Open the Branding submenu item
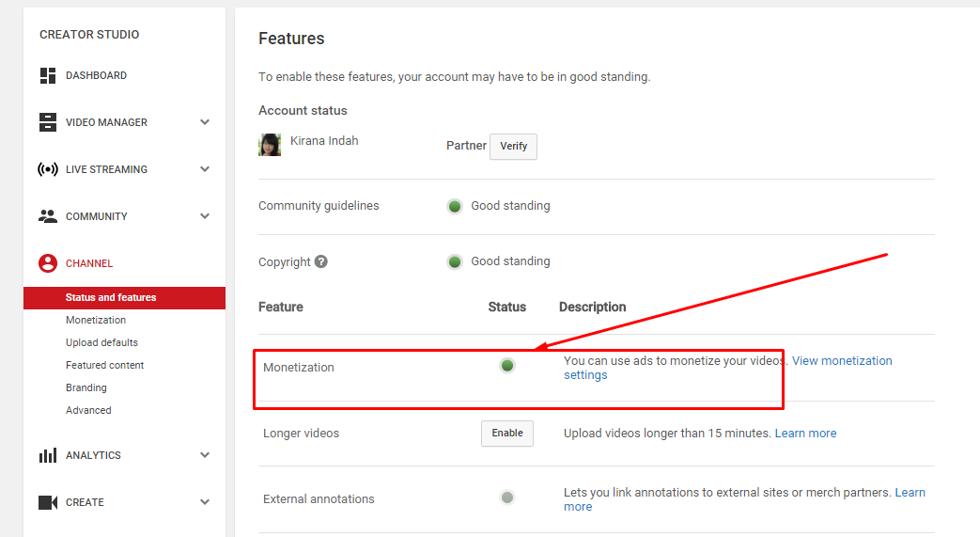The image size is (980, 537). click(x=86, y=387)
